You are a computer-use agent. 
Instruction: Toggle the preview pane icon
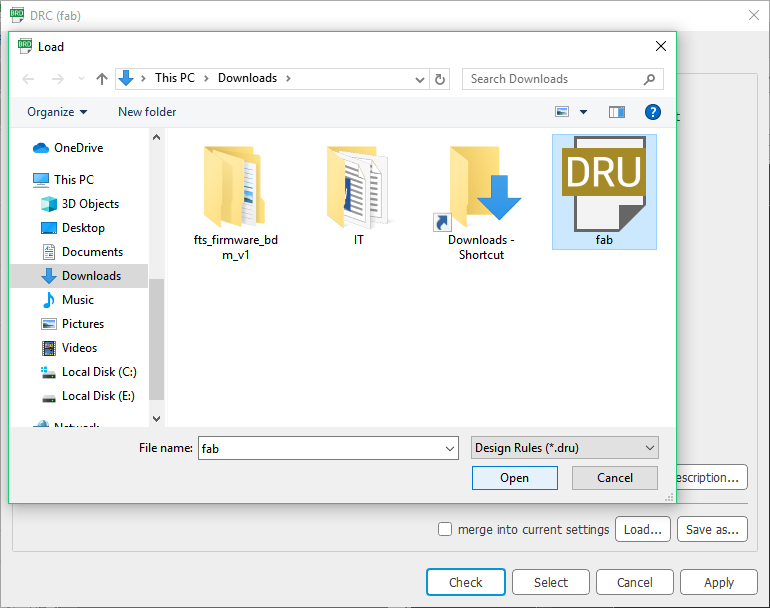tap(617, 112)
